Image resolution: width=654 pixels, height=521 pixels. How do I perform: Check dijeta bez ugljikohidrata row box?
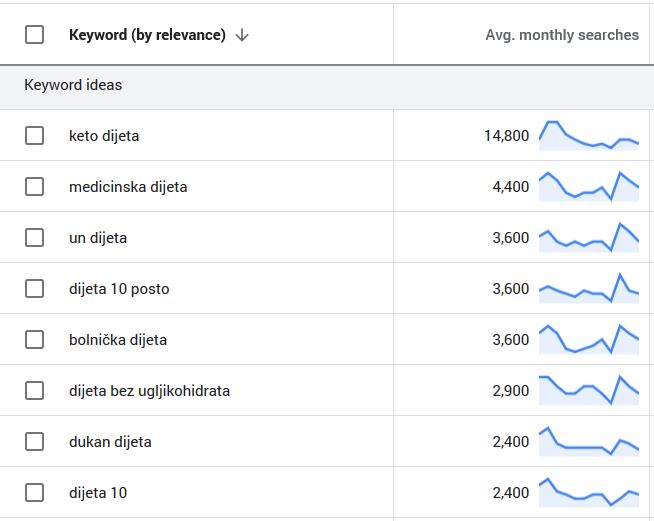pyautogui.click(x=34, y=391)
